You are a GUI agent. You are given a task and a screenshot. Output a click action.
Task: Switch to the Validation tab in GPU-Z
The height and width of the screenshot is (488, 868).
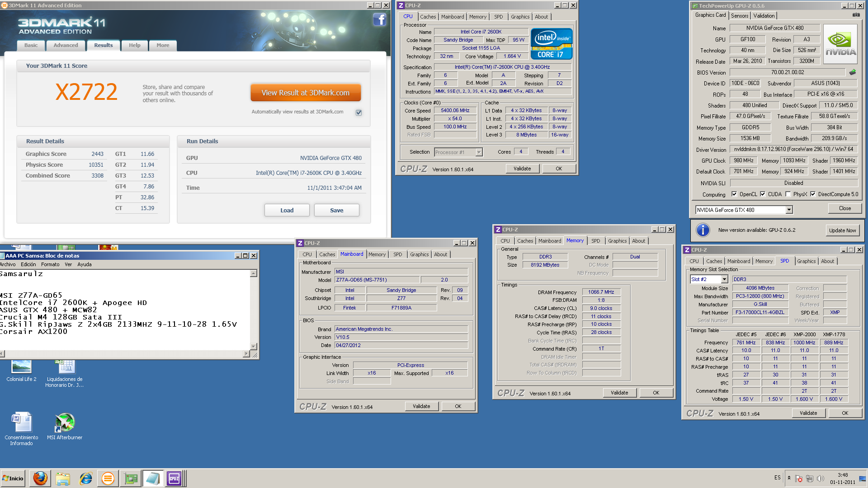[764, 16]
